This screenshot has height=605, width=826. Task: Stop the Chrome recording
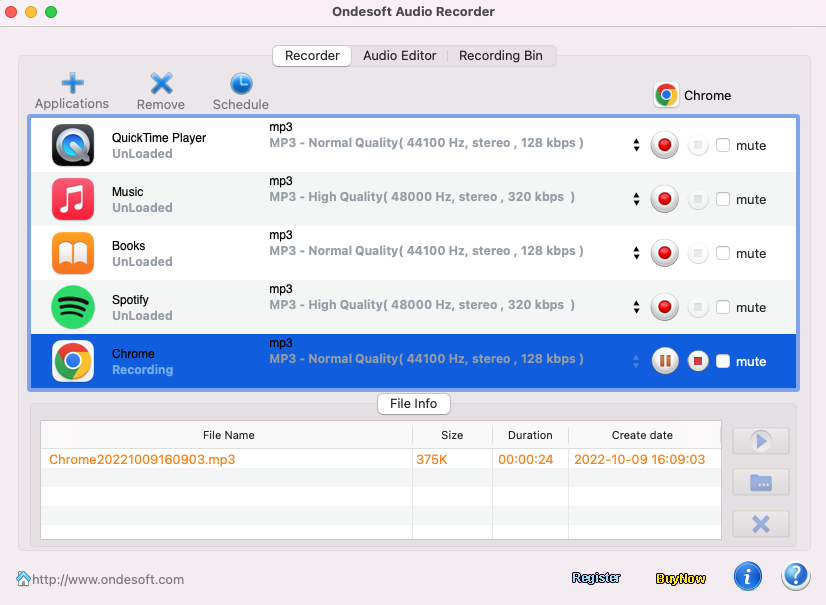tap(698, 361)
